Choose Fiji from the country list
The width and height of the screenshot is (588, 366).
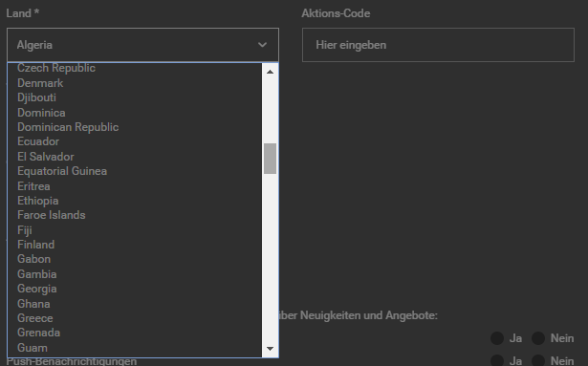pos(135,230)
